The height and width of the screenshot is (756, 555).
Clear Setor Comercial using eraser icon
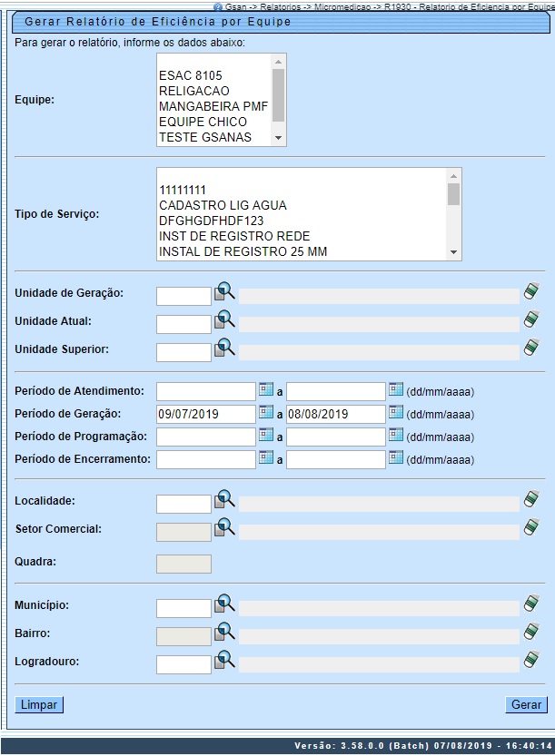531,528
